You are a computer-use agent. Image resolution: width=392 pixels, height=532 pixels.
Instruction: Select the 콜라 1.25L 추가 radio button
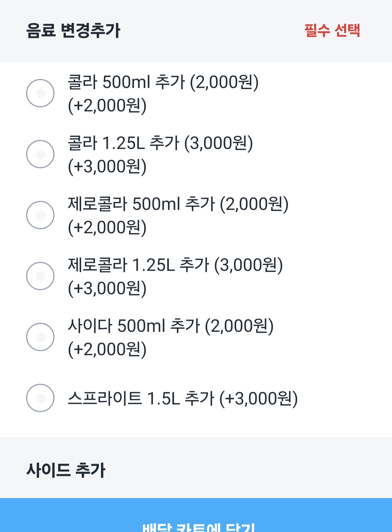pyautogui.click(x=40, y=154)
